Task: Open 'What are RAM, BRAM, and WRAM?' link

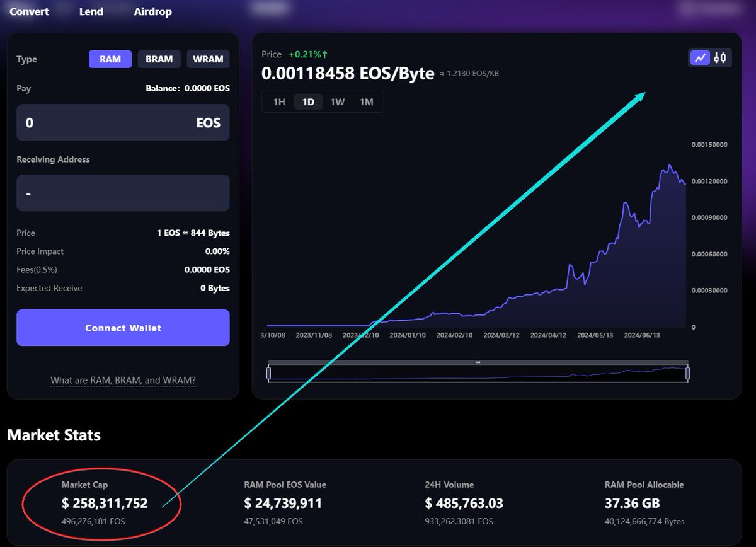Action: pyautogui.click(x=123, y=381)
